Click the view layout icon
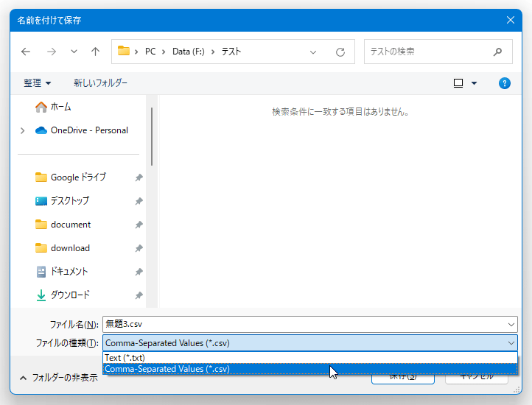Viewport: 532px width, 405px height. click(458, 83)
